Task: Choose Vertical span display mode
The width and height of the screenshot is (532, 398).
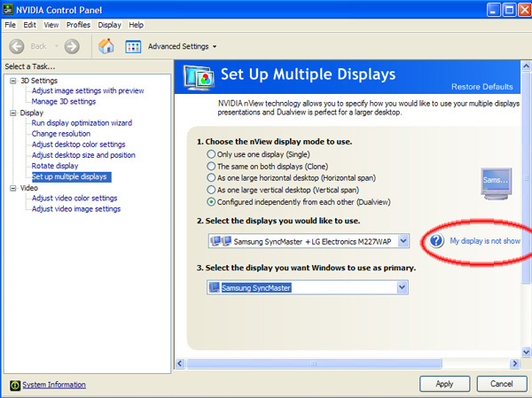Action: point(211,190)
